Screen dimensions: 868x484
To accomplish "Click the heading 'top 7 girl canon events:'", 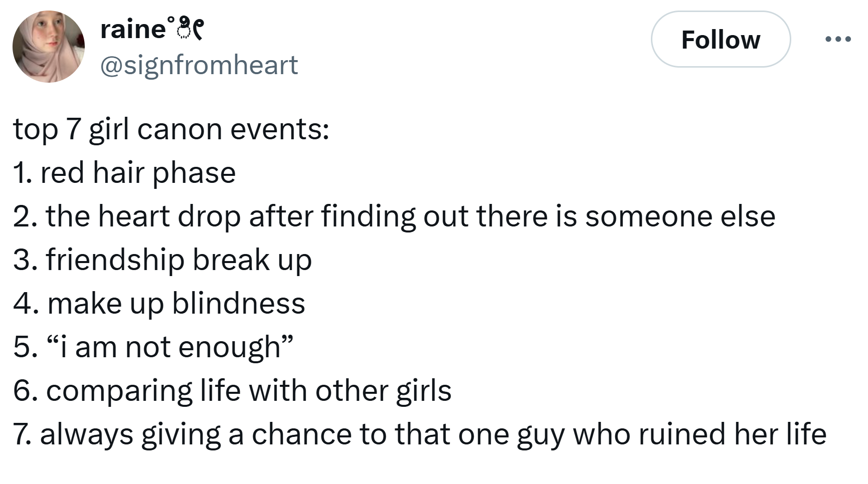I will point(171,129).
